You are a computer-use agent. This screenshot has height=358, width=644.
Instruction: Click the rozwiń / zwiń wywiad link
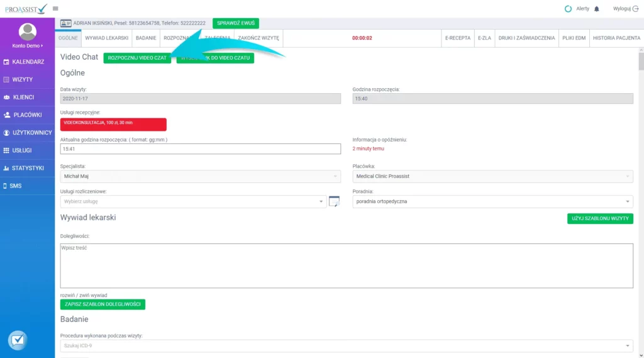click(84, 294)
